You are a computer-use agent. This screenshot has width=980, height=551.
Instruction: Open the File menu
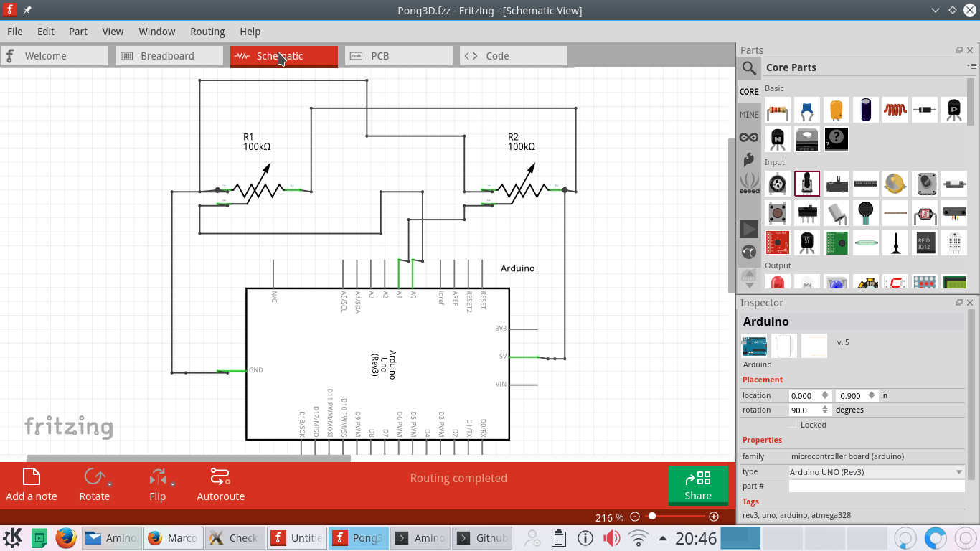pyautogui.click(x=14, y=32)
